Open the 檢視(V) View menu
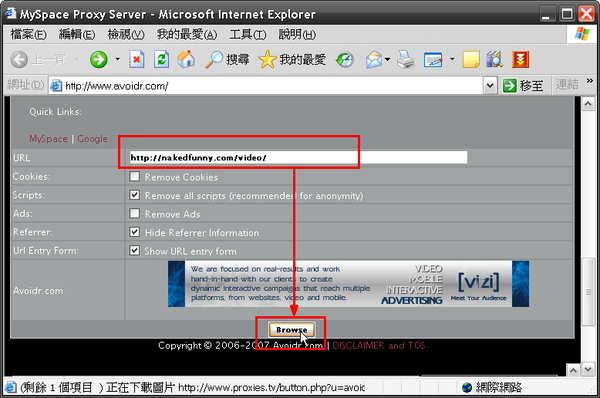Image resolution: width=600 pixels, height=398 pixels. point(126,34)
